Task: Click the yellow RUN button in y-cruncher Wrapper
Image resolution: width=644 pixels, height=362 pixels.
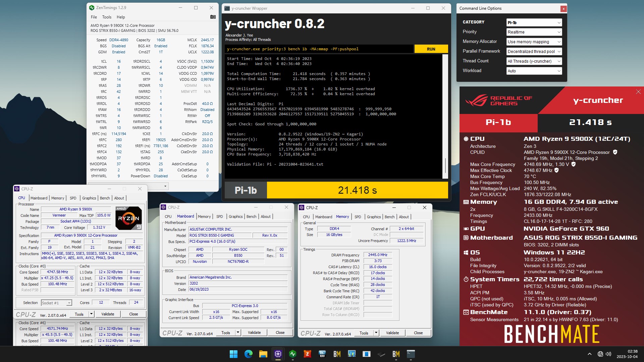Action: click(x=431, y=49)
